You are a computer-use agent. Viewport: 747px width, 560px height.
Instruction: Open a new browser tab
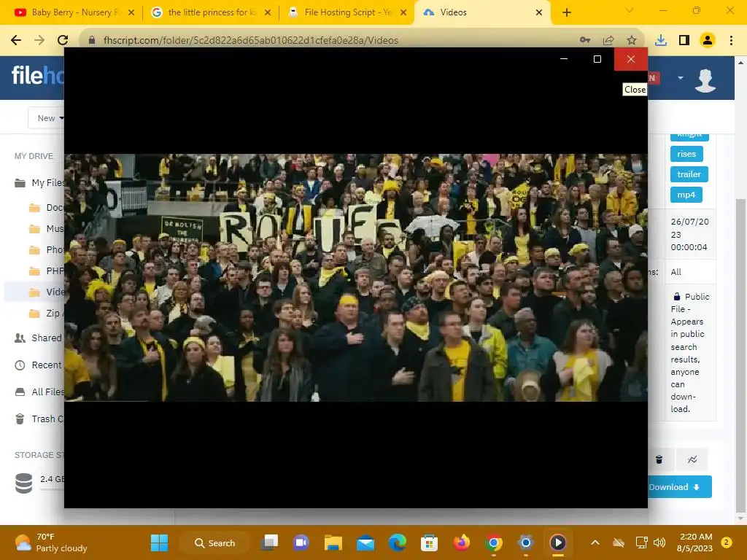click(566, 12)
